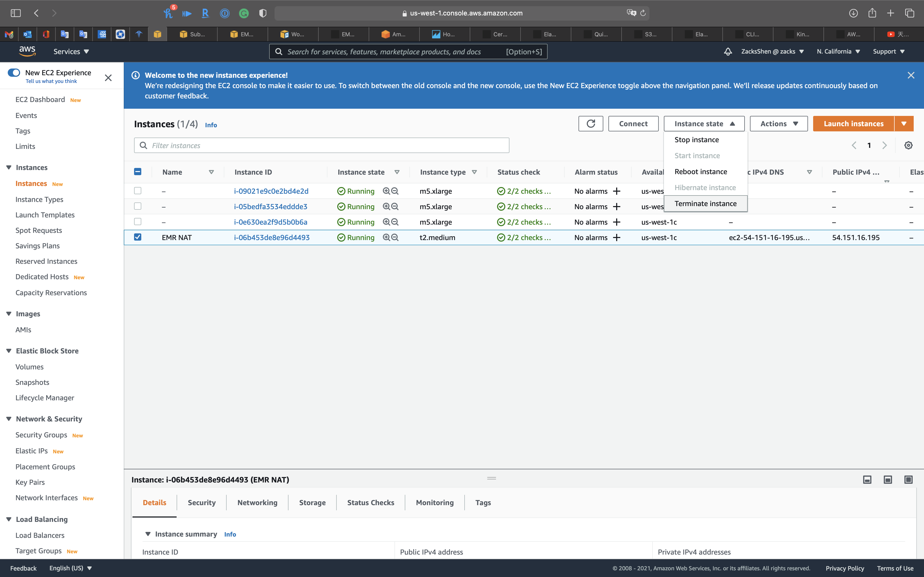Toggle New EC2 Experience switch
924x577 pixels.
pyautogui.click(x=14, y=72)
